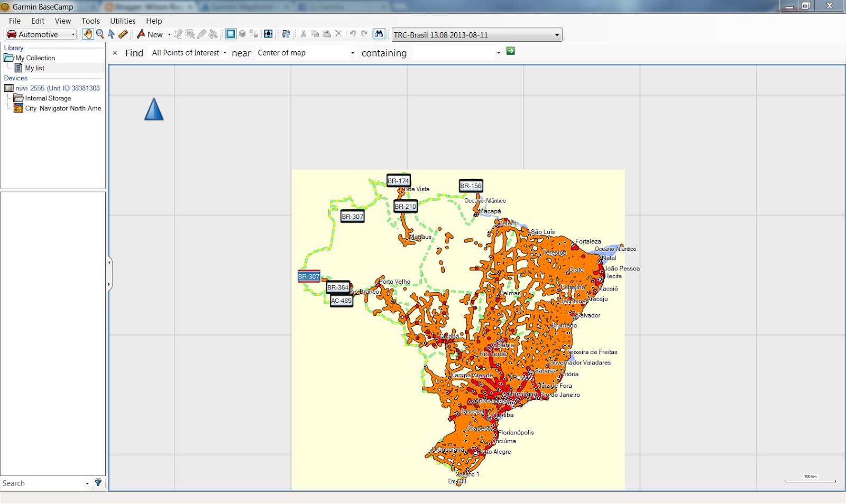Click the 2D/3D split view icon
846x504 pixels.
pyautogui.click(x=254, y=34)
